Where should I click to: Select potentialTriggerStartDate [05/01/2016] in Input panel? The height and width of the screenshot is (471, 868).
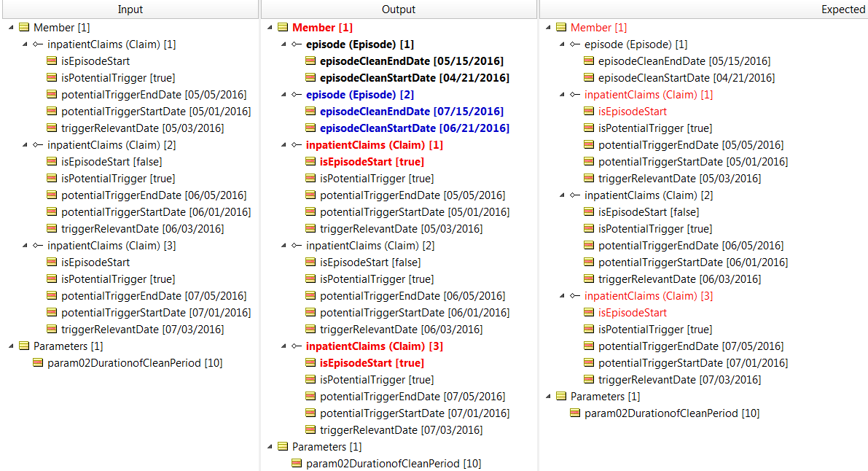[156, 112]
